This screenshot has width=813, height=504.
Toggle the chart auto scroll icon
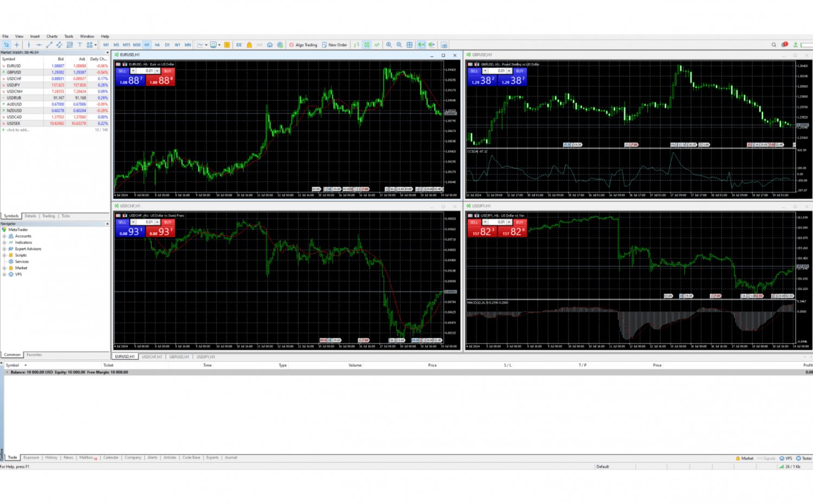421,45
